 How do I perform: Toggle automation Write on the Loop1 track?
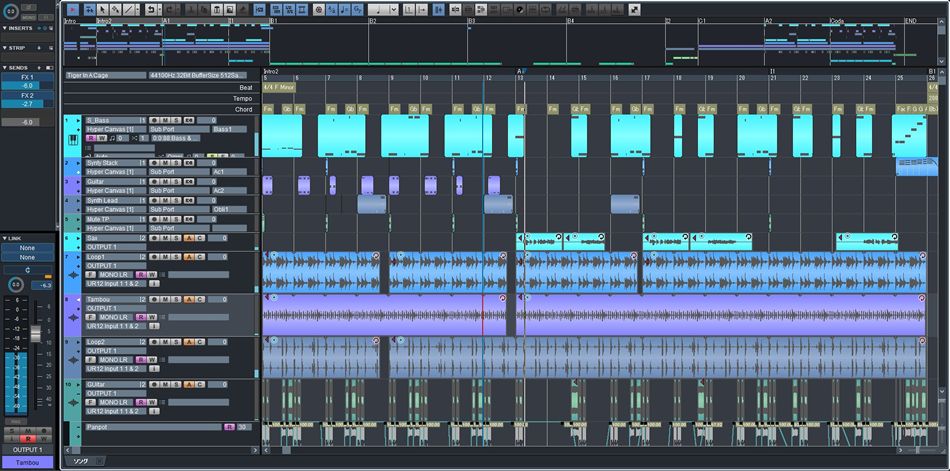[151, 275]
